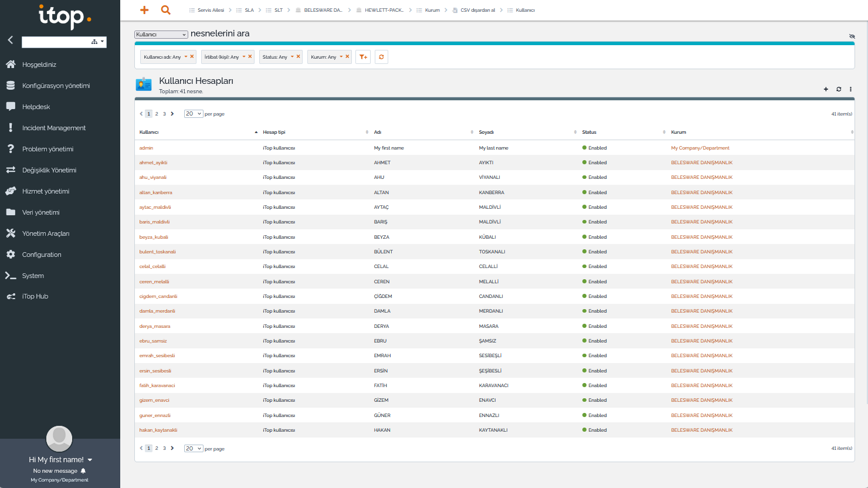Toggle search form visibility with the eye icon
This screenshot has height=488, width=868.
(852, 36)
